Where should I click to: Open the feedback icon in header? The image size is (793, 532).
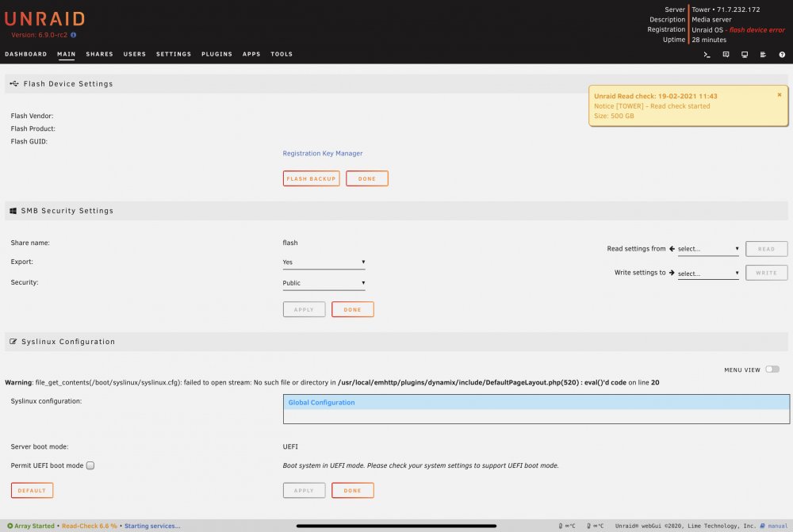pyautogui.click(x=726, y=55)
